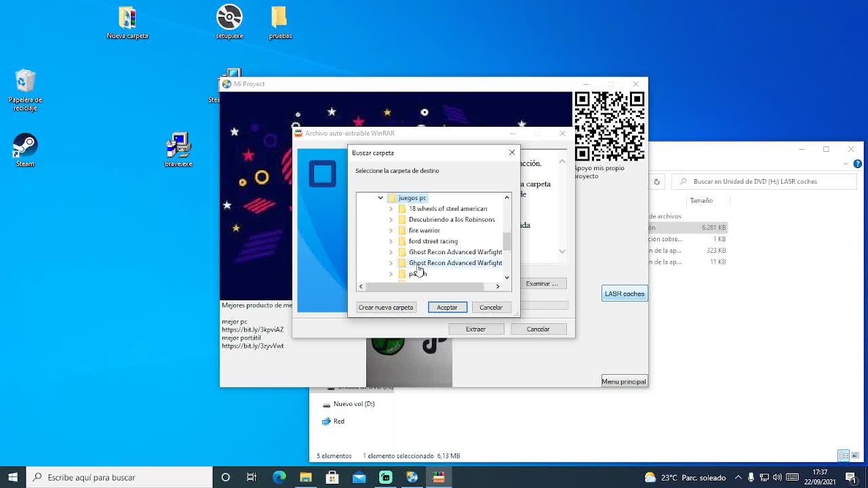The image size is (868, 488).
Task: Cancel the Buscar carpeta dialog
Action: (x=491, y=308)
